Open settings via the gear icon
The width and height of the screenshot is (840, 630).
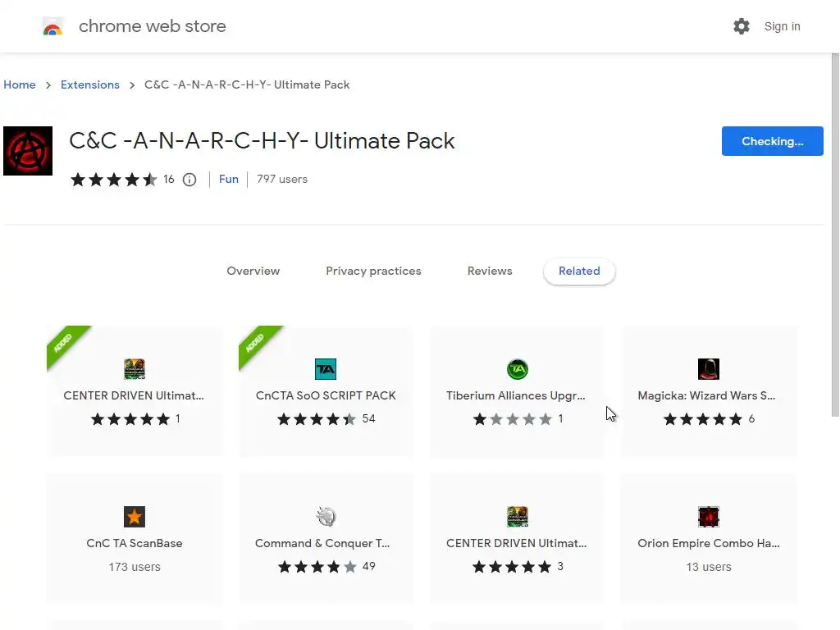(x=742, y=26)
